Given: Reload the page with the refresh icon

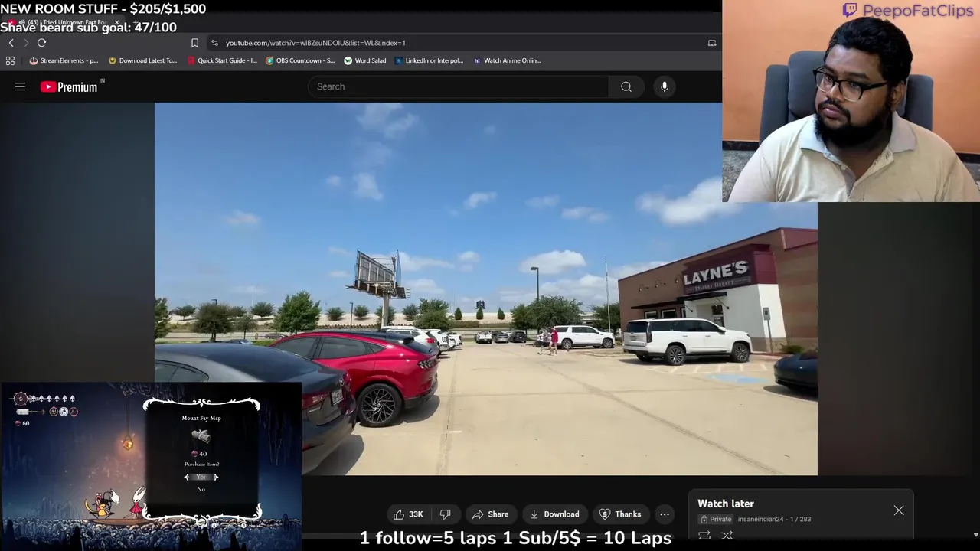Looking at the screenshot, I should click(42, 43).
